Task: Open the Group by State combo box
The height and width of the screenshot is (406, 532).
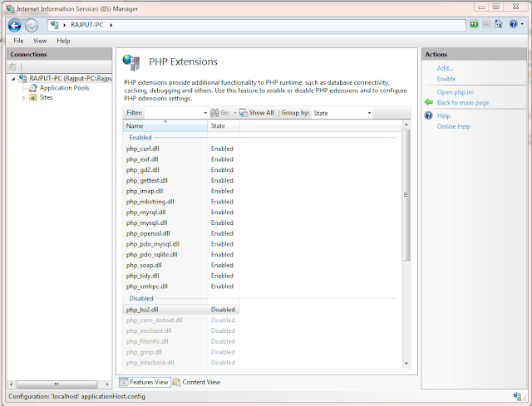Action: [x=342, y=113]
